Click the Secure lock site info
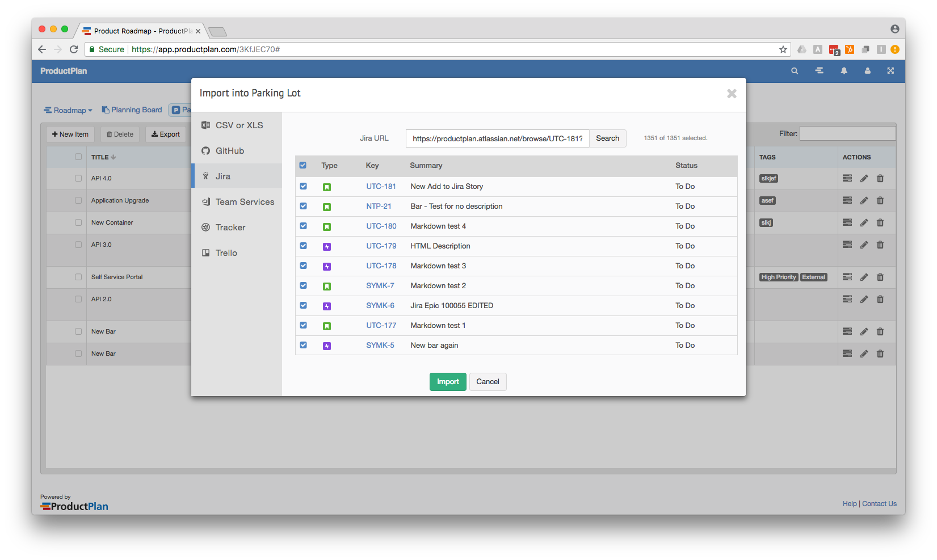Image resolution: width=937 pixels, height=560 pixels. (106, 49)
